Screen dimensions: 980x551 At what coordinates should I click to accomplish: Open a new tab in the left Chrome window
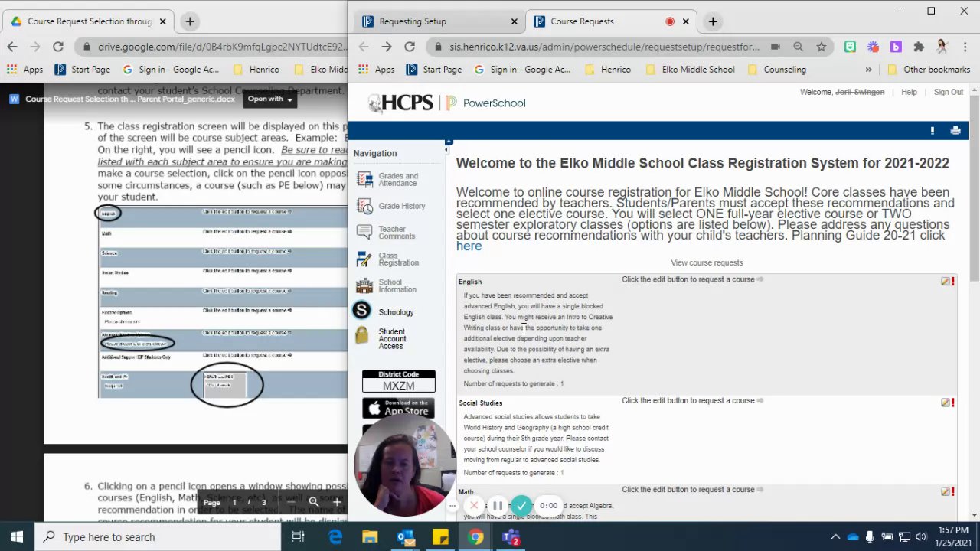(x=190, y=21)
